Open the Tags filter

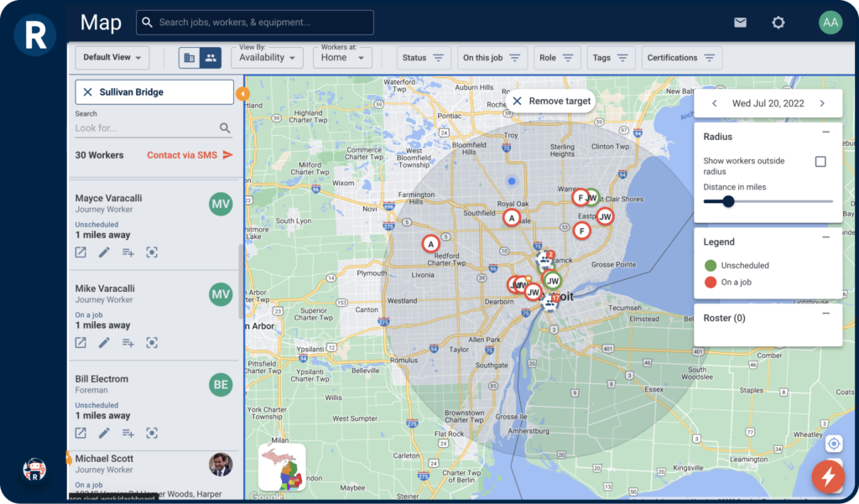tap(610, 58)
